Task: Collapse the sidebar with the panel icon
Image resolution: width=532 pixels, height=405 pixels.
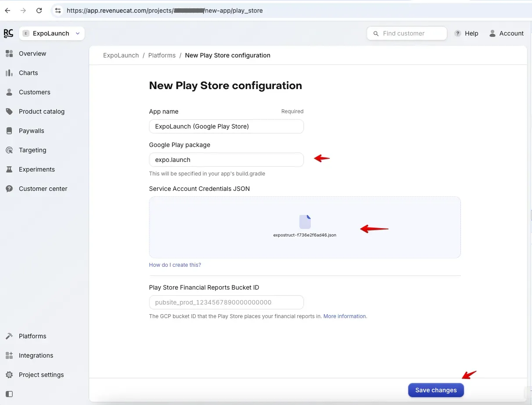Action: [9, 394]
